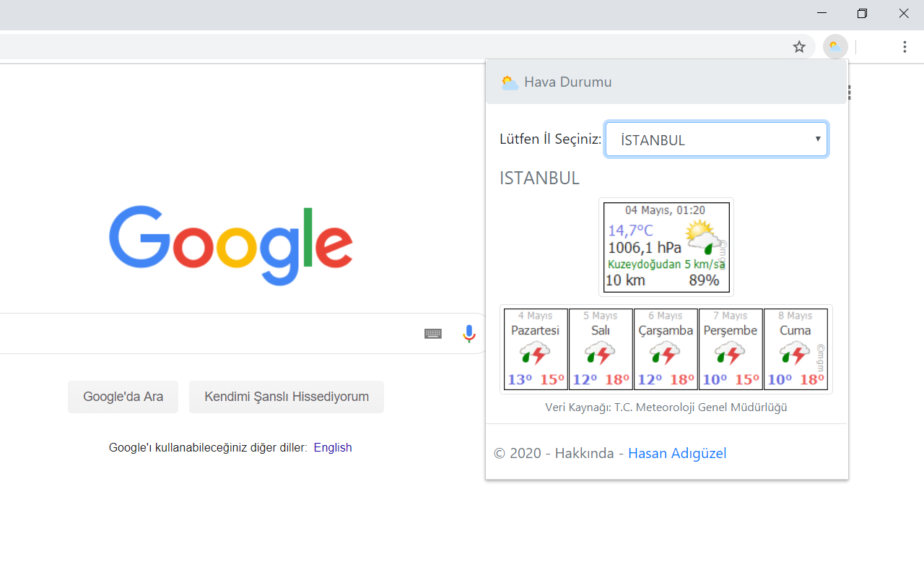Click the Google'ı kullanabileceğiniz diğer diller text
Screen dimensions: 924x578
tap(208, 447)
